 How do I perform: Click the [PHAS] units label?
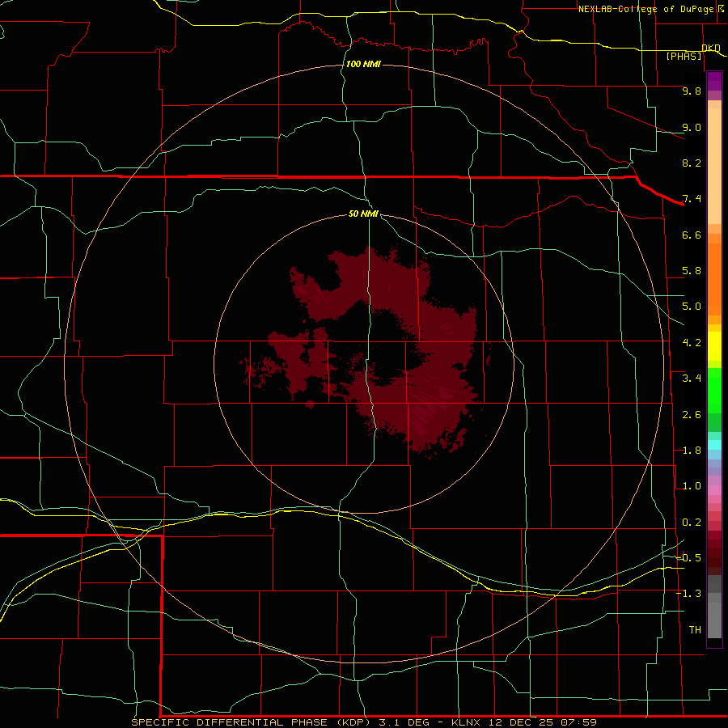click(684, 57)
